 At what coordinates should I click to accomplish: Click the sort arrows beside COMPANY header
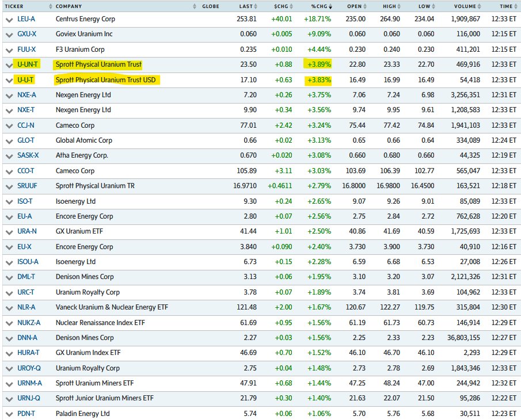(x=195, y=6)
